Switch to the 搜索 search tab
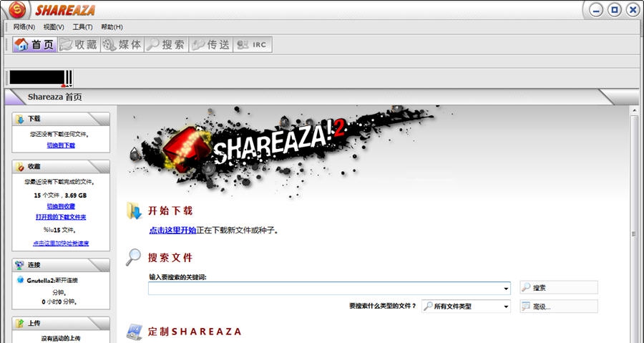The height and width of the screenshot is (343, 644). pyautogui.click(x=166, y=45)
